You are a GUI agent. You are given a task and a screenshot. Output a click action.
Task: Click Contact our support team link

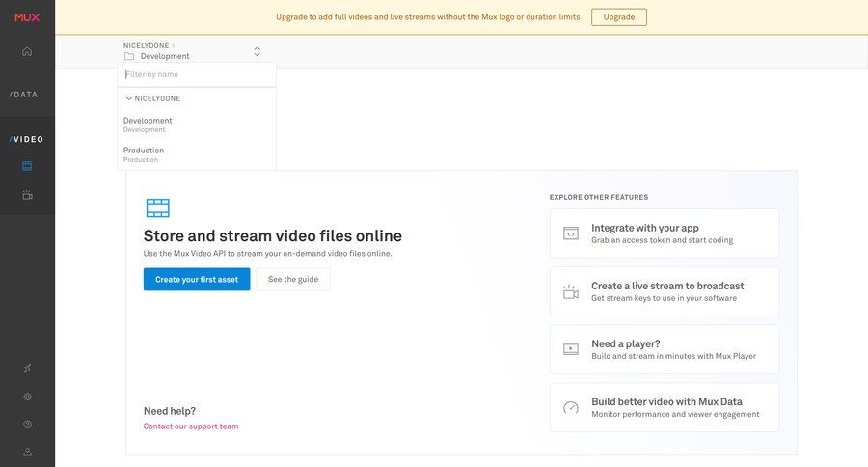tap(191, 426)
